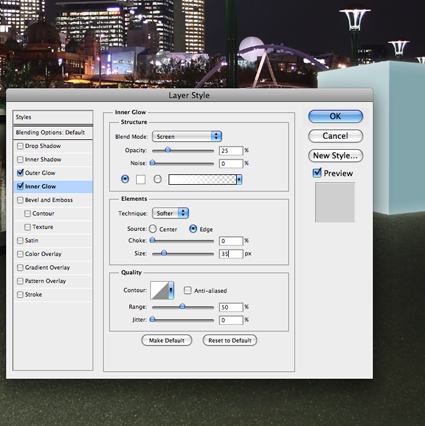Click the white glow color swatch
The width and height of the screenshot is (425, 426).
coord(141,179)
